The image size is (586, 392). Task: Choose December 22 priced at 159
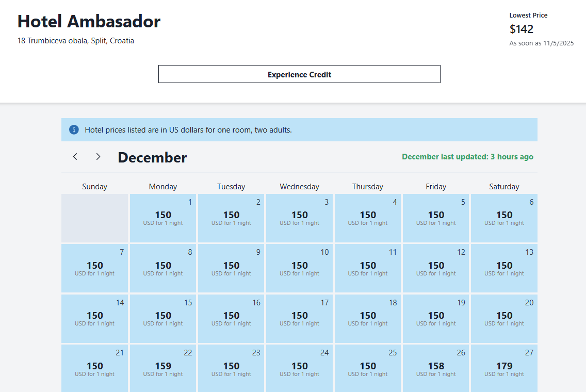pyautogui.click(x=163, y=368)
